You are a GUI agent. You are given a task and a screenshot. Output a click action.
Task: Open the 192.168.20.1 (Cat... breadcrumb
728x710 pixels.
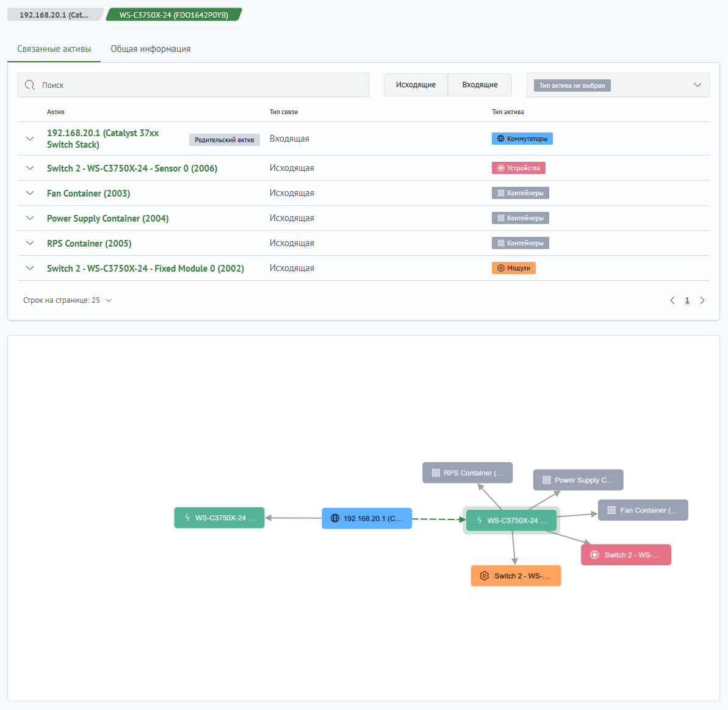click(x=56, y=15)
